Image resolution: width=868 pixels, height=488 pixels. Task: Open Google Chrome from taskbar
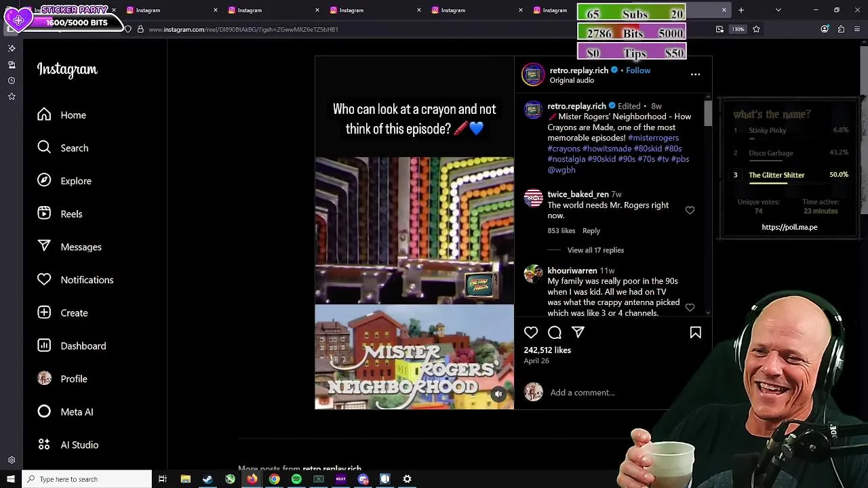pyautogui.click(x=274, y=479)
